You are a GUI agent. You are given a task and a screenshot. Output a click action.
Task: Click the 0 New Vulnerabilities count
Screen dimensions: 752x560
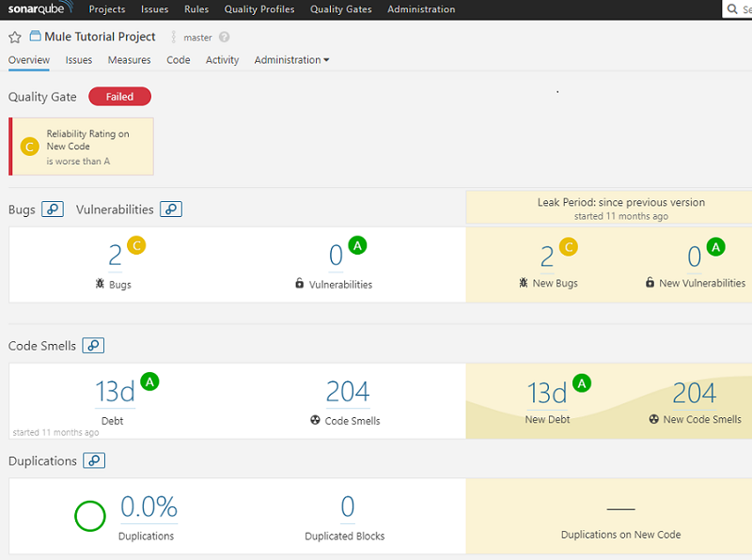tap(695, 257)
